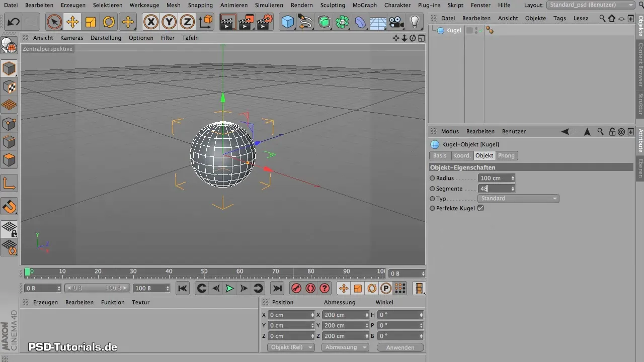Add a cube primitive object
Viewport: 644px width, 362px height.
pos(288,22)
